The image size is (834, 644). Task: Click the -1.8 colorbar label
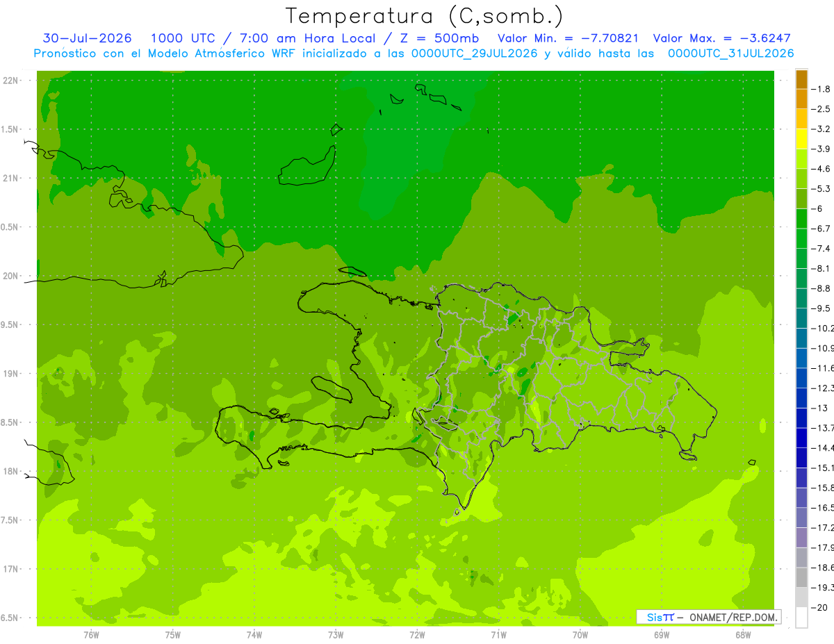pos(821,89)
